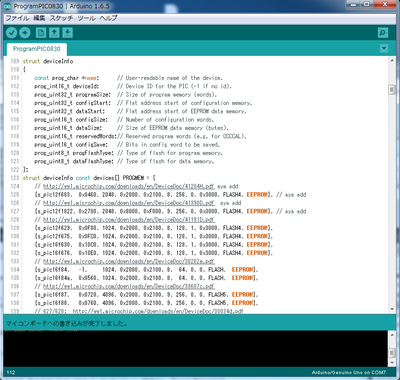This screenshot has width=400, height=380.
Task: Open the スケッチ menu
Action: 61,18
